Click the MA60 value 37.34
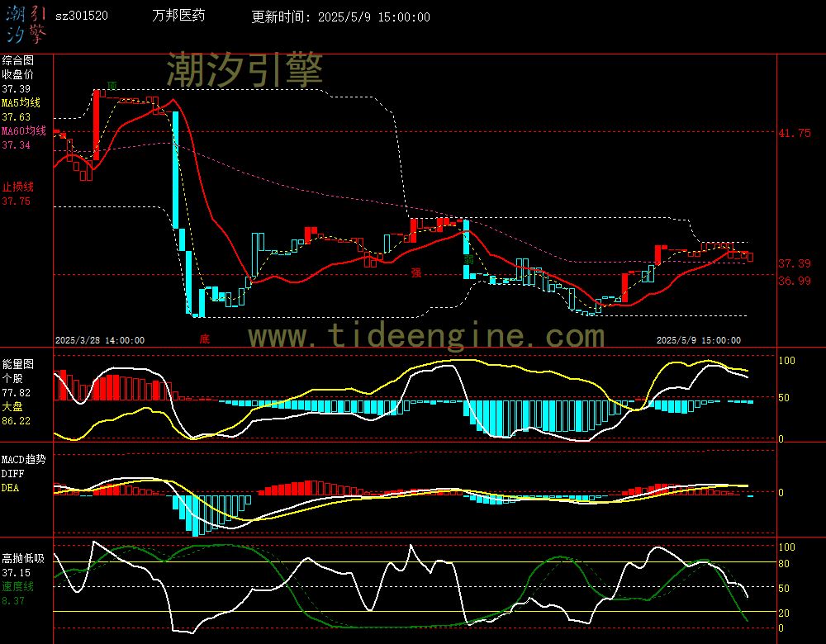 [x=16, y=144]
